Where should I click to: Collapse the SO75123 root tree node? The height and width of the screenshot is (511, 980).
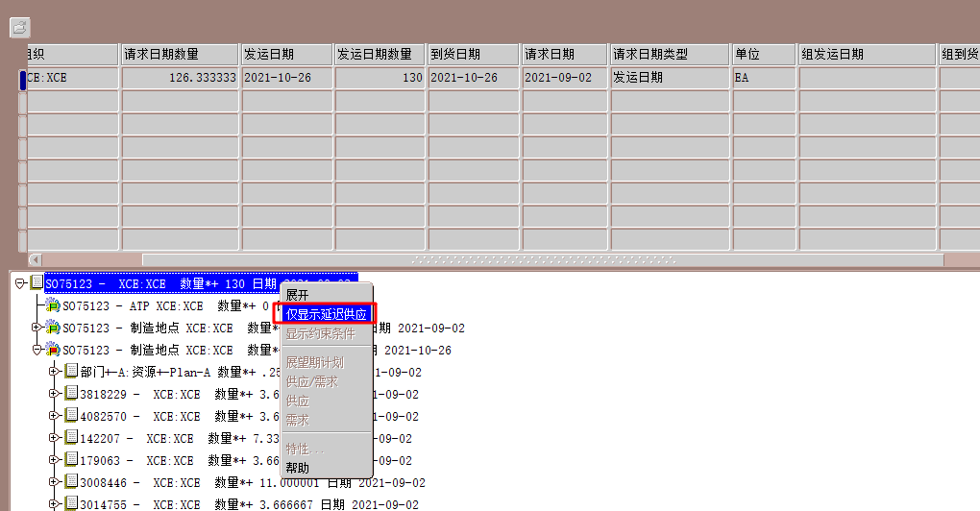[19, 283]
